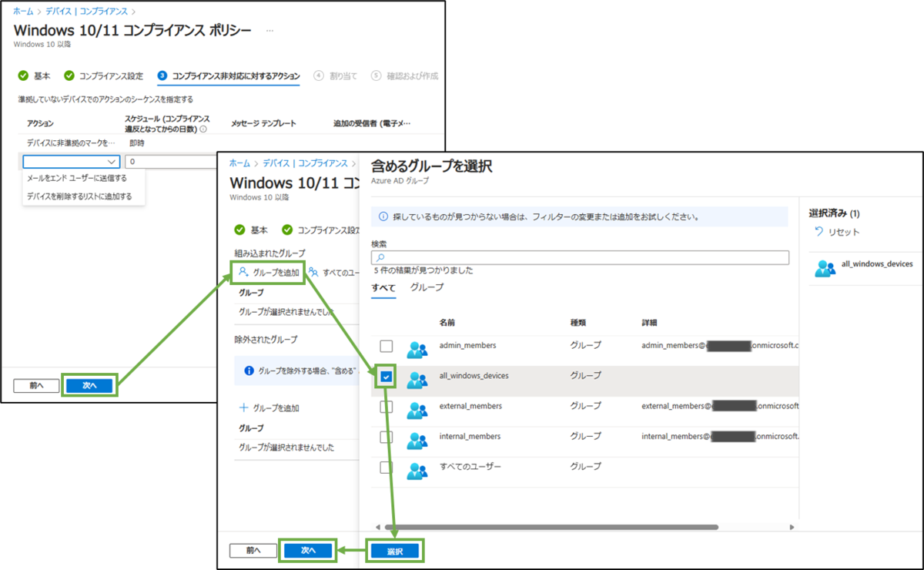The image size is (924, 570).
Task: Click the all_windows_devices group icon in list
Action: click(417, 380)
